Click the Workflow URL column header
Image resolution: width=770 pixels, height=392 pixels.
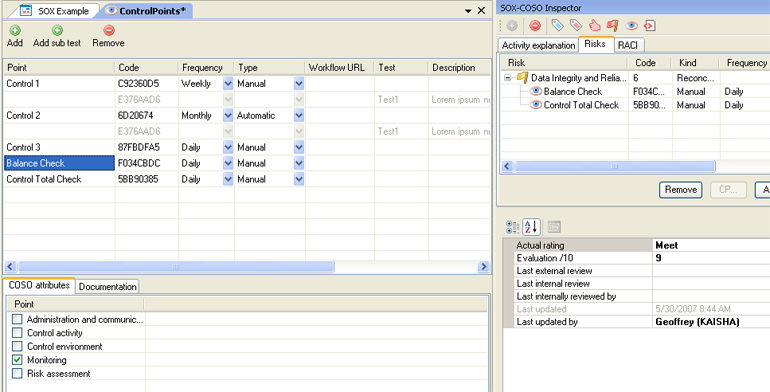[x=339, y=68]
